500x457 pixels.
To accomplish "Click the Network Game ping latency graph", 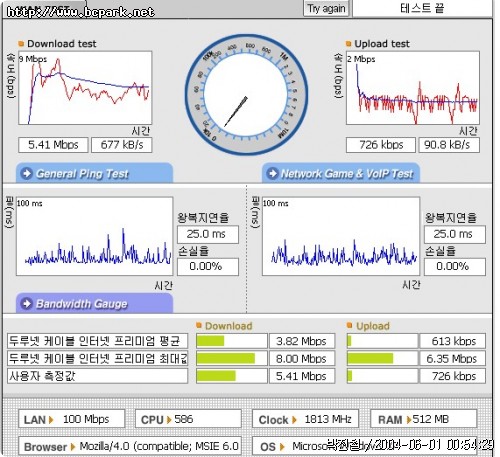I will click(341, 236).
